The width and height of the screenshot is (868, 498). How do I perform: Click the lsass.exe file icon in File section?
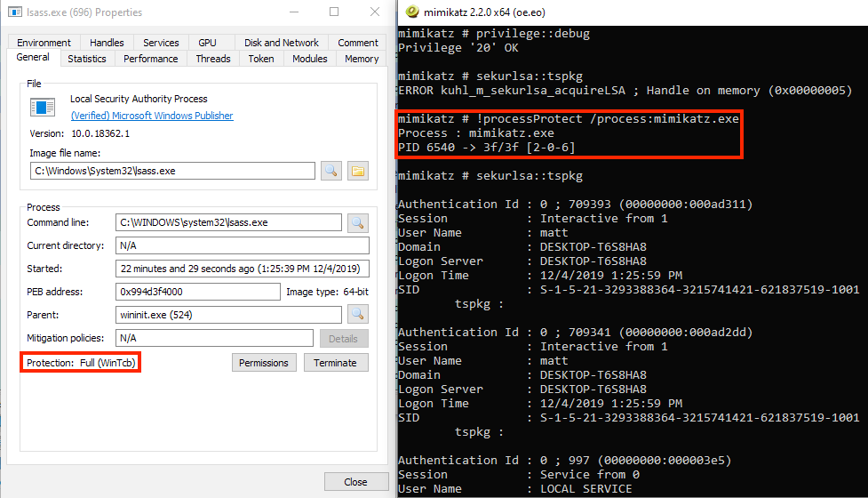[x=43, y=107]
